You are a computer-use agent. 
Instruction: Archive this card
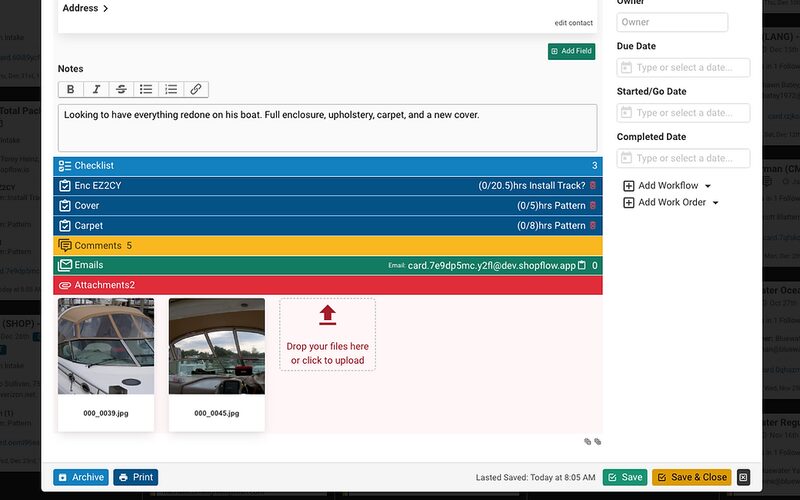(x=81, y=478)
